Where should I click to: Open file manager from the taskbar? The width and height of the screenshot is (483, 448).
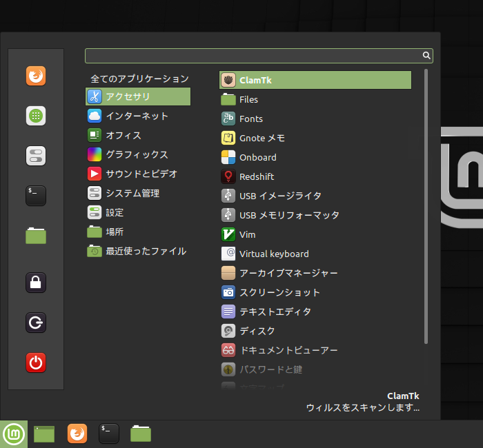coord(141,434)
